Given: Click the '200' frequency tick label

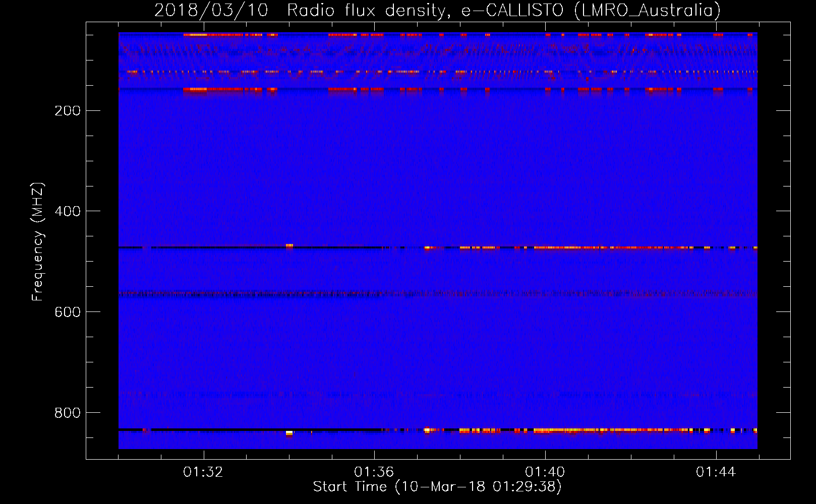Looking at the screenshot, I should [68, 111].
